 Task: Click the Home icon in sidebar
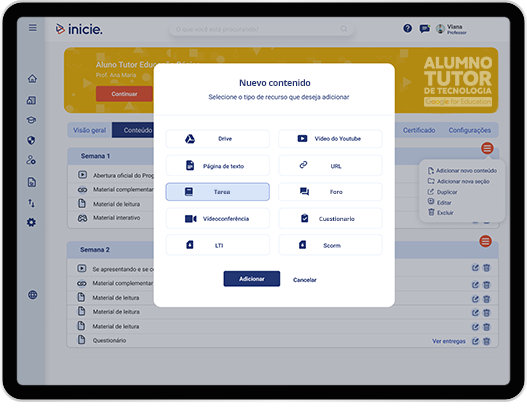click(x=32, y=79)
